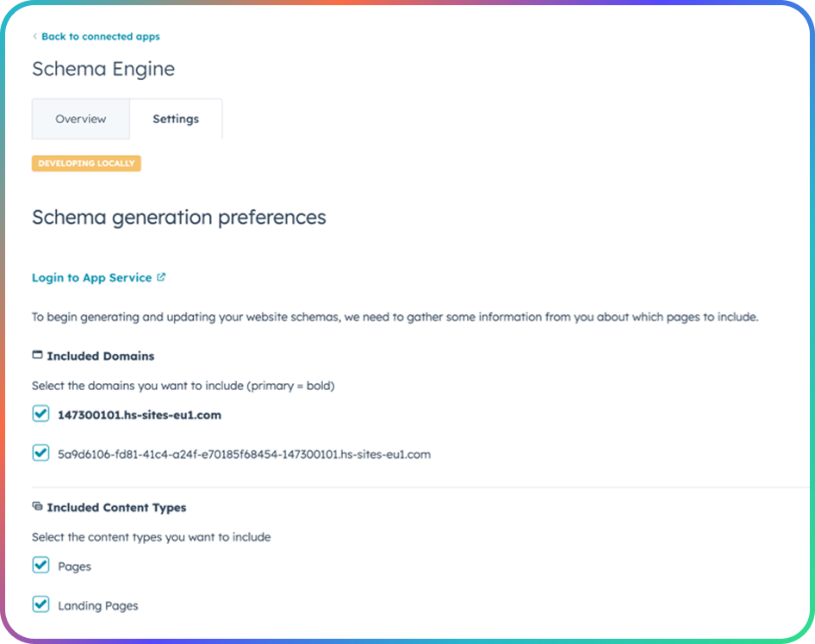This screenshot has height=644, width=815.
Task: Select the Settings tab
Action: click(176, 119)
